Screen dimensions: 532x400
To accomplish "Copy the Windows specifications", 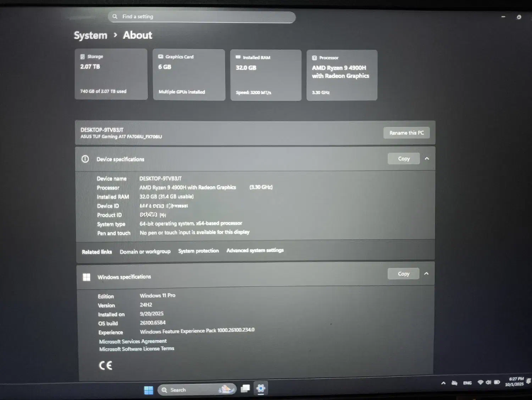I will tap(403, 274).
